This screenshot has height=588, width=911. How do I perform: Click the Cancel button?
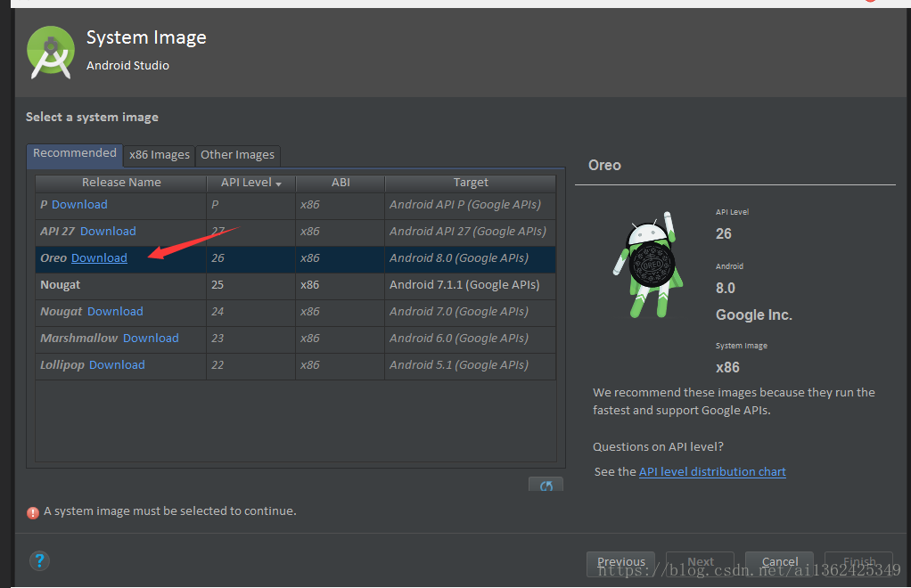click(x=780, y=562)
